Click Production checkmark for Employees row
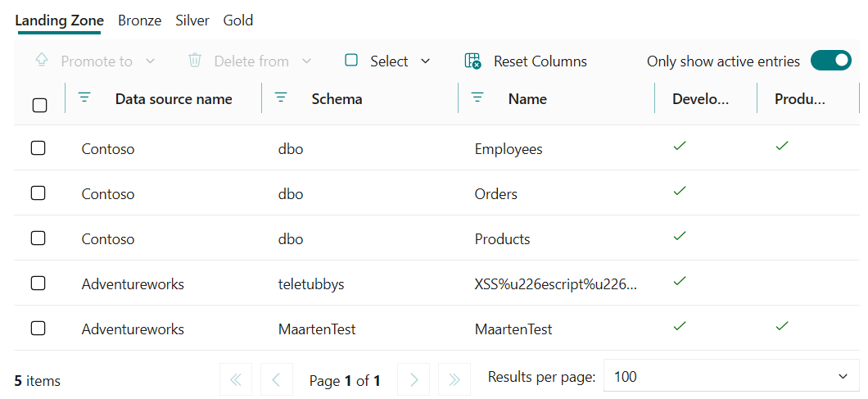 [782, 147]
